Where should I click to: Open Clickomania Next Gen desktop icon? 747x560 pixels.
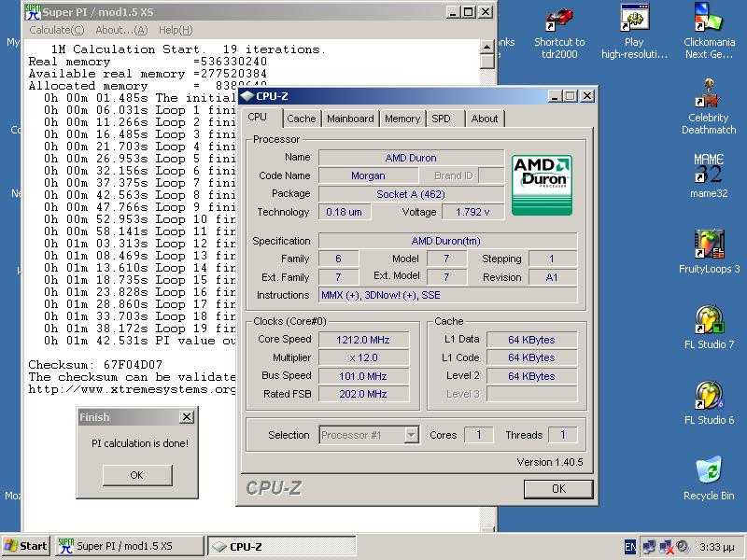point(709,32)
